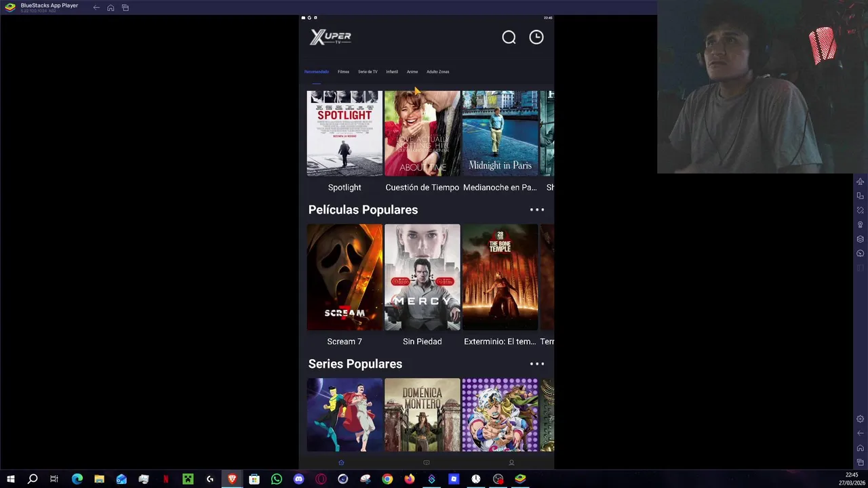Open Netflix from the taskbar
Screen dimensions: 868x488
click(x=165, y=479)
